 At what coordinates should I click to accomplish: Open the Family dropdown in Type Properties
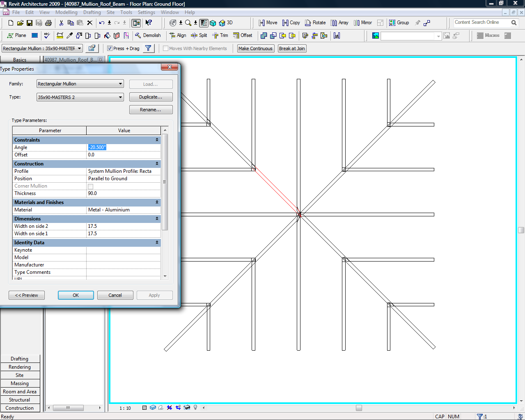(80, 84)
